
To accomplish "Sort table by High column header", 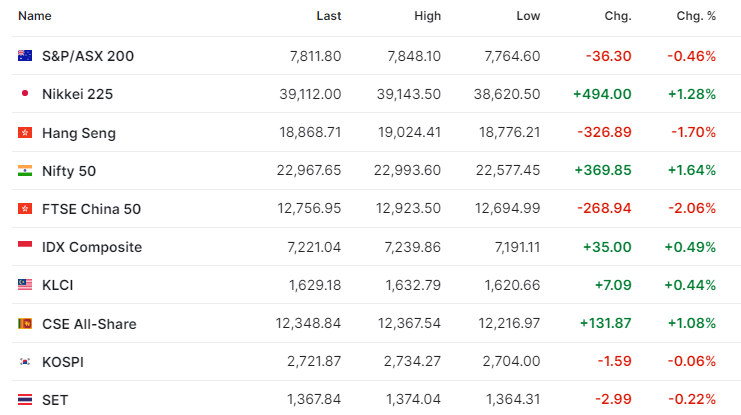I will pyautogui.click(x=428, y=16).
